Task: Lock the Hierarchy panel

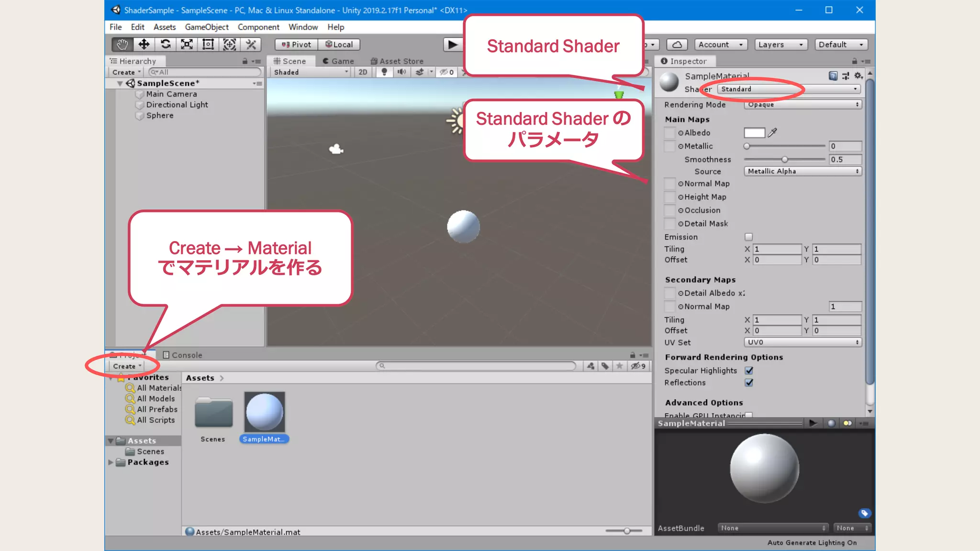Action: (x=245, y=61)
